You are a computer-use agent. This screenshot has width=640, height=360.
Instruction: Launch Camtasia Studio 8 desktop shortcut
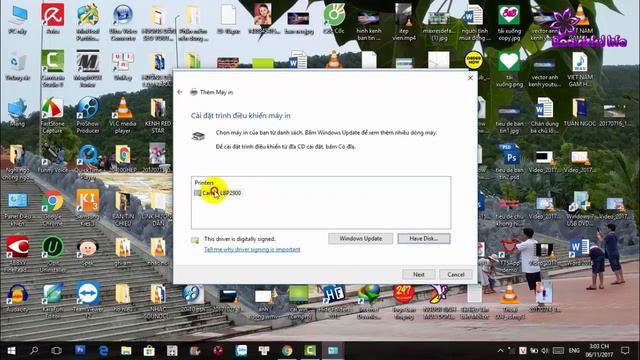tap(53, 69)
